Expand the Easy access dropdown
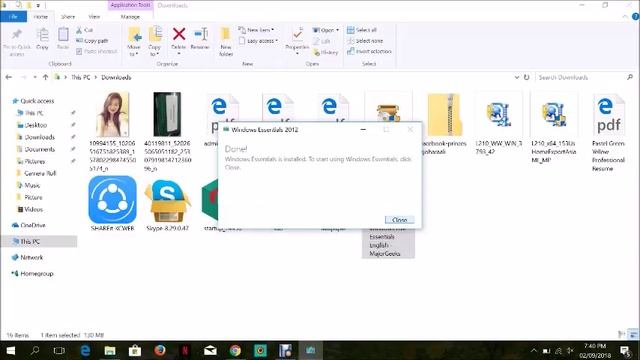640x360 pixels. pos(258,41)
